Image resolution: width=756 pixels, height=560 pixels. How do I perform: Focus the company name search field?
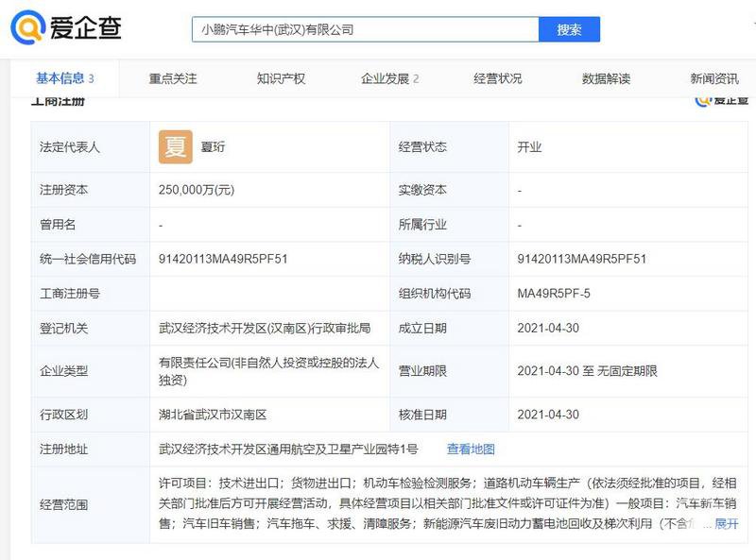pos(365,29)
